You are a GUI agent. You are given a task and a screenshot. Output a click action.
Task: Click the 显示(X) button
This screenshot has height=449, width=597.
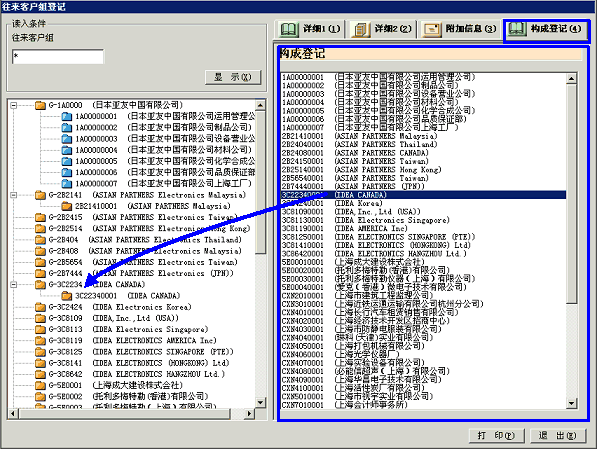tap(233, 77)
